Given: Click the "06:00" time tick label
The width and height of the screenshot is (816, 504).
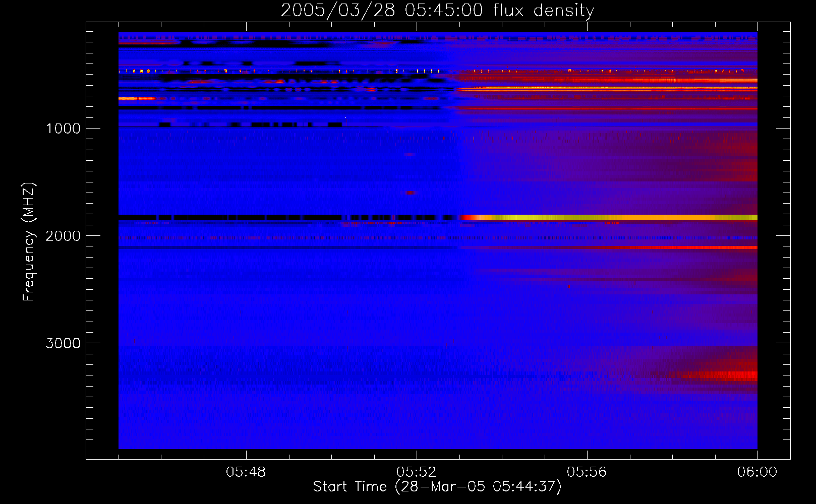Looking at the screenshot, I should point(757,472).
